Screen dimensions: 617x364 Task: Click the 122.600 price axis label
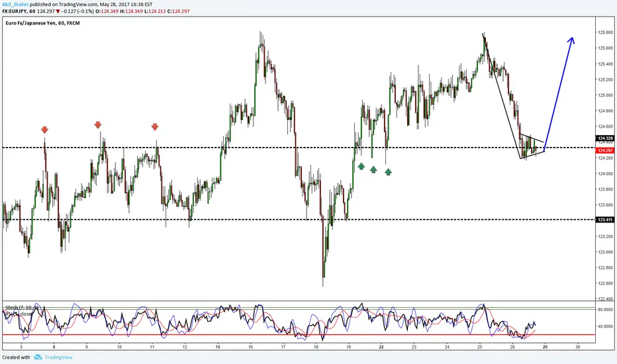click(x=606, y=283)
